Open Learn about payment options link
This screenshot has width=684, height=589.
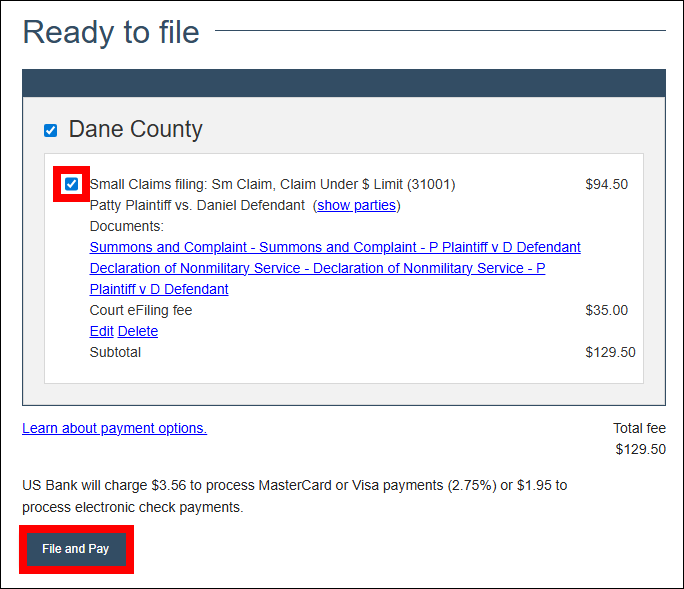tap(114, 428)
